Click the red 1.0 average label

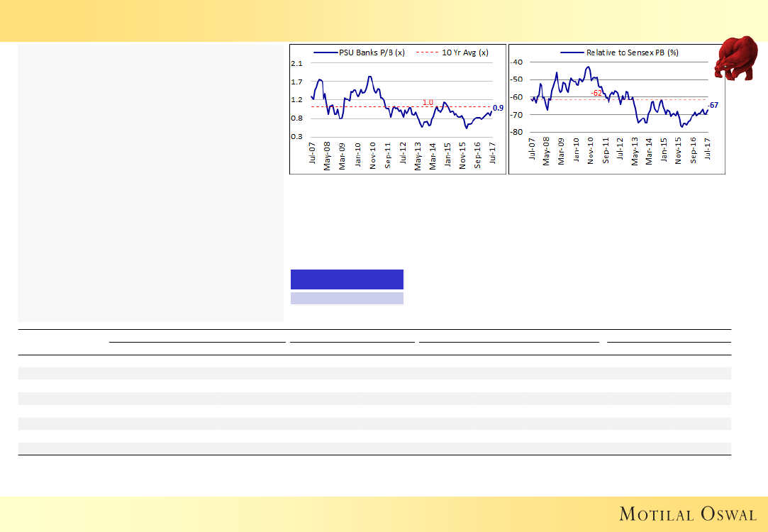(428, 102)
